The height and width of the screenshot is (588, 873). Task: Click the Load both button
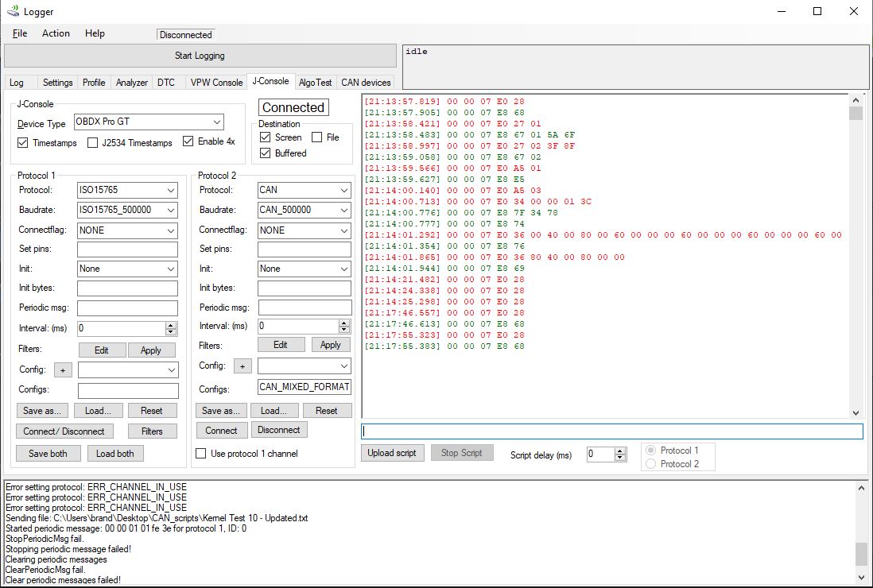click(114, 454)
